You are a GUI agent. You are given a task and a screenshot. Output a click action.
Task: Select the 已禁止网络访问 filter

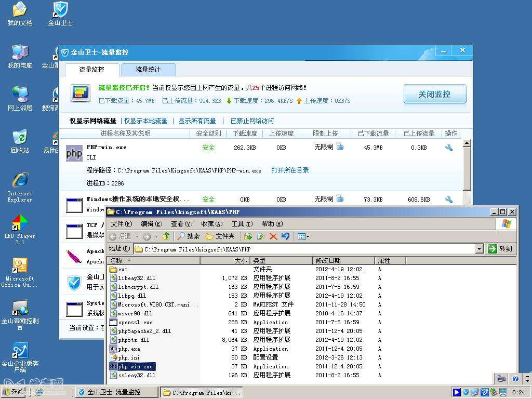pyautogui.click(x=252, y=121)
